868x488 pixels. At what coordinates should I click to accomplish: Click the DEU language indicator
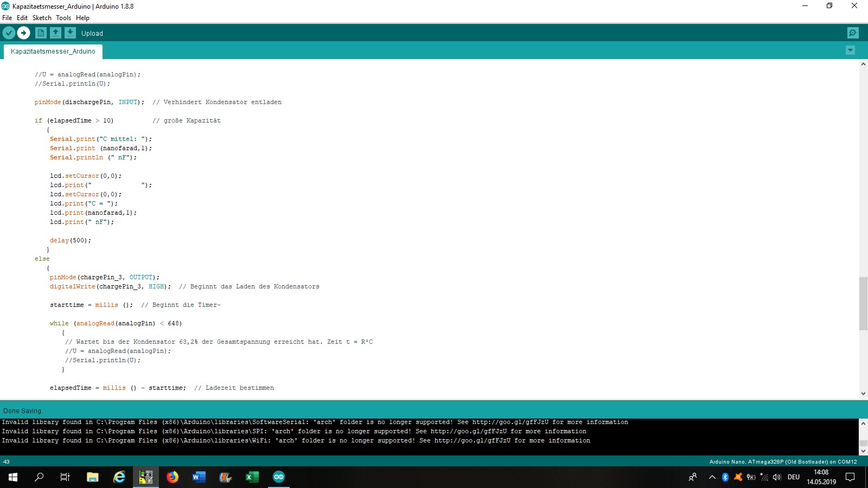coord(794,477)
